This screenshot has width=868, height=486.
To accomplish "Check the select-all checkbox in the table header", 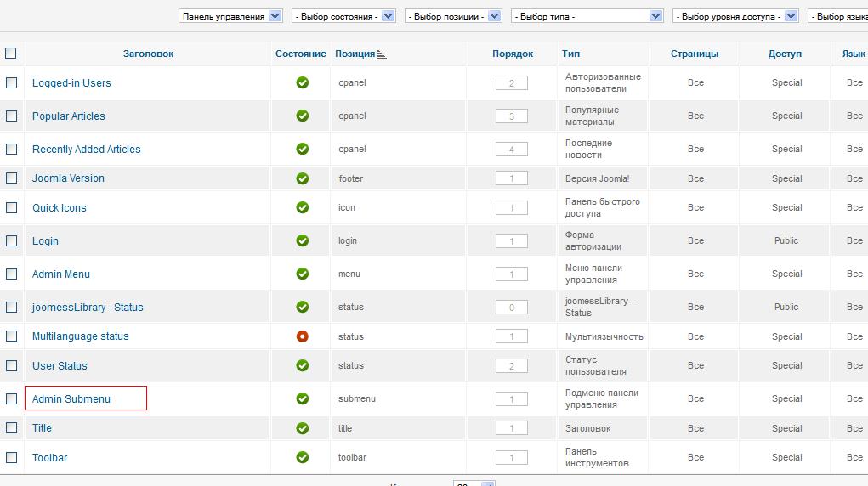I will click(x=11, y=54).
